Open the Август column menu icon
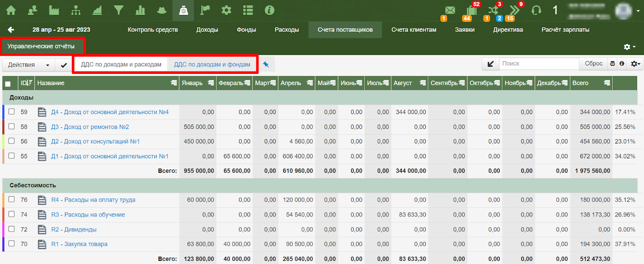The image size is (644, 264). (423, 83)
